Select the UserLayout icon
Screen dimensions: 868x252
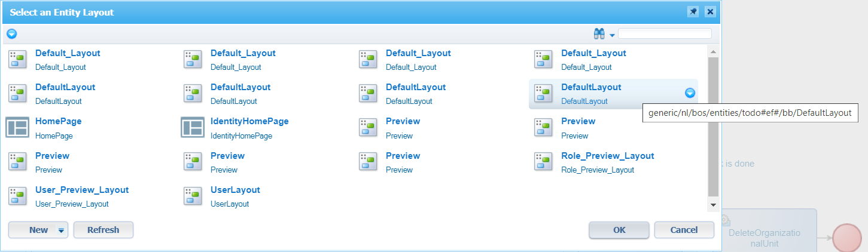tap(193, 196)
